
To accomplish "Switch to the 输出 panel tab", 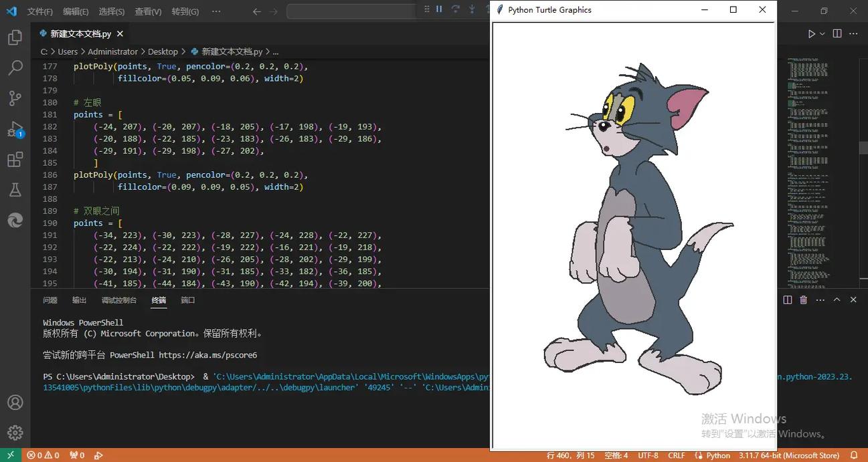I will [x=79, y=300].
